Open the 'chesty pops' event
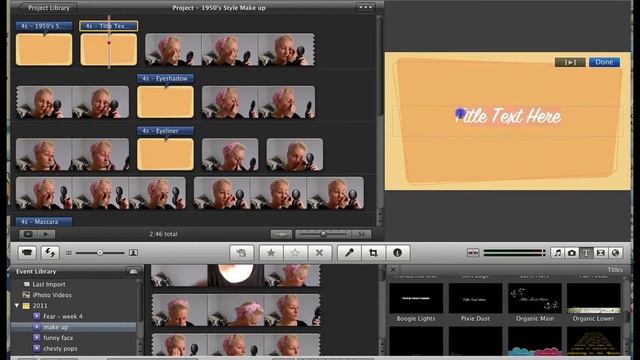 point(60,349)
